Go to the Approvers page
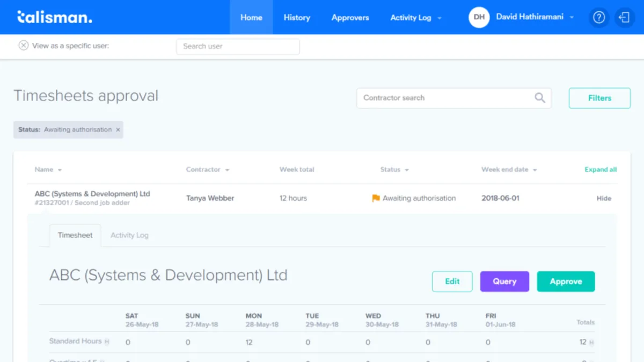The image size is (644, 362). point(350,18)
